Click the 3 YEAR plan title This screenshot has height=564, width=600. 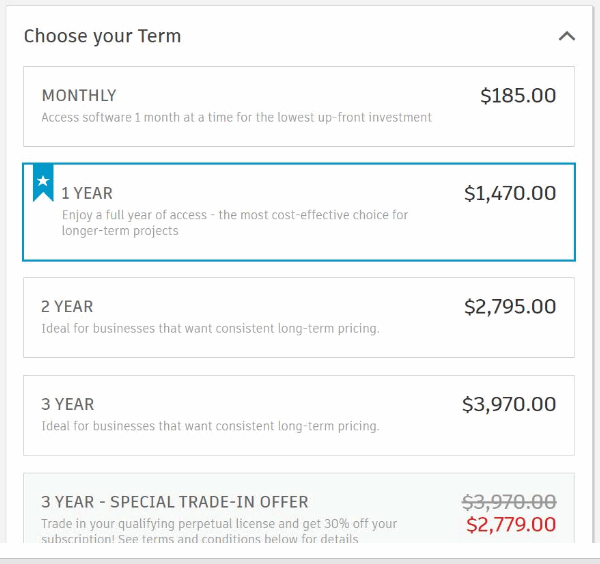coord(68,404)
